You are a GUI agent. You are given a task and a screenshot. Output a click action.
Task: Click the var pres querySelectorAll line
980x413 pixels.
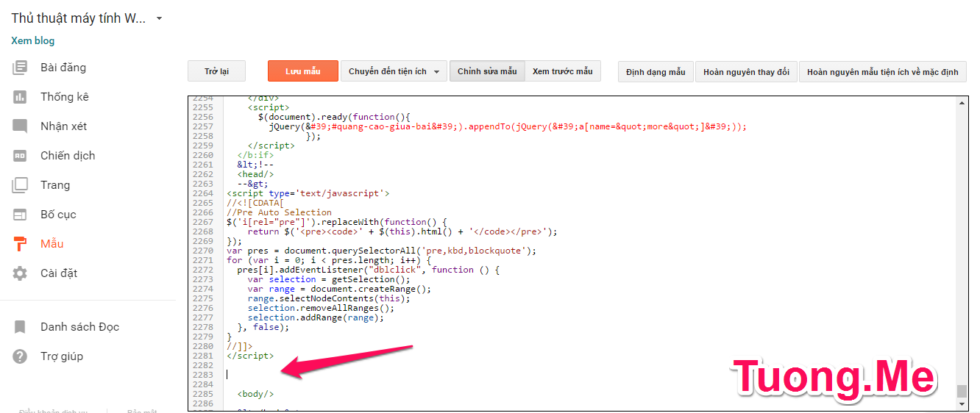pyautogui.click(x=381, y=251)
